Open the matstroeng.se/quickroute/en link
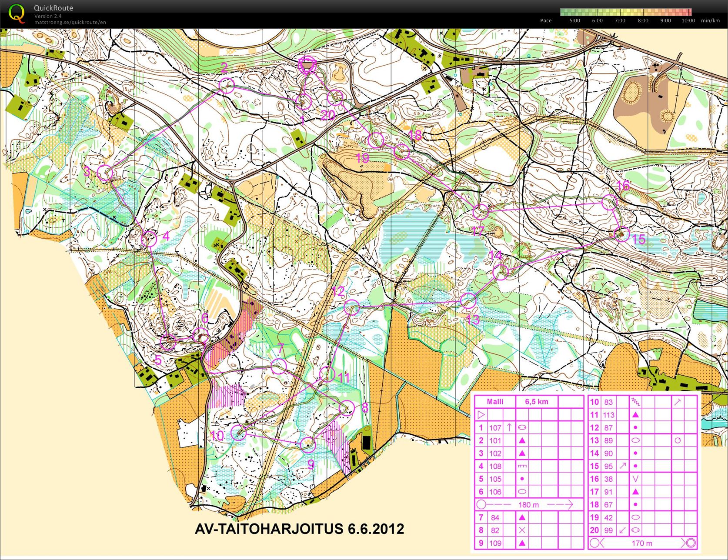This screenshot has width=728, height=560. [x=70, y=22]
